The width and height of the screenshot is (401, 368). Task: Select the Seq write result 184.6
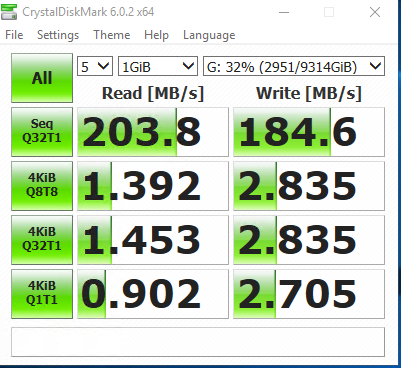pos(309,132)
